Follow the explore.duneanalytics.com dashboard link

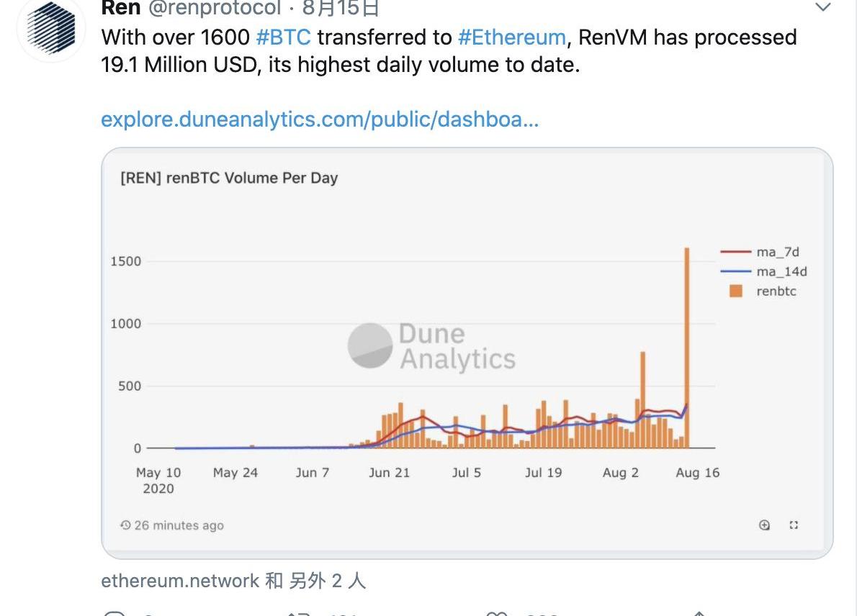pos(320,119)
